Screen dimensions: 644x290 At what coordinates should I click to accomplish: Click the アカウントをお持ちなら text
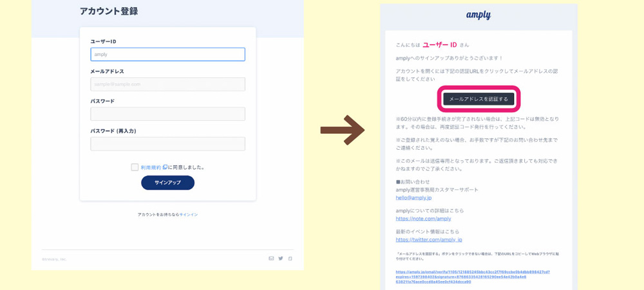[158, 215]
